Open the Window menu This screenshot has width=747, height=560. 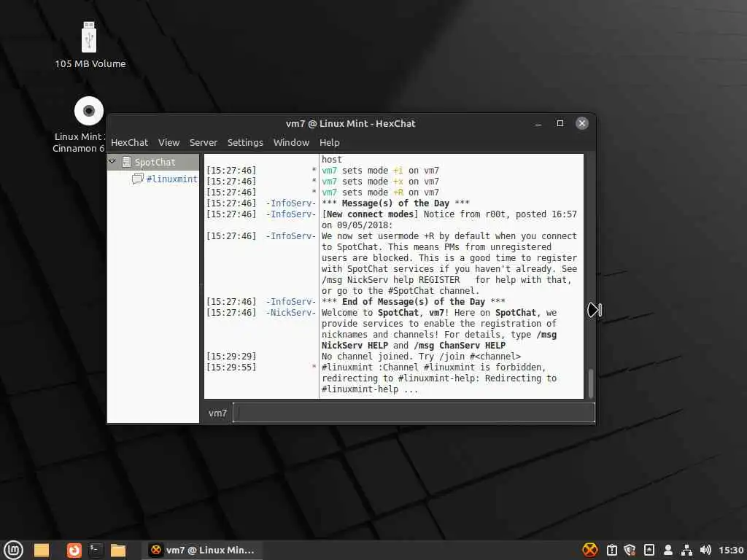pyautogui.click(x=291, y=142)
